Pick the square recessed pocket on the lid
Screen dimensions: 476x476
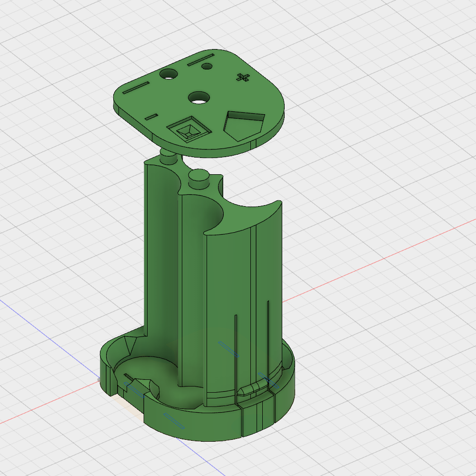click(x=188, y=129)
